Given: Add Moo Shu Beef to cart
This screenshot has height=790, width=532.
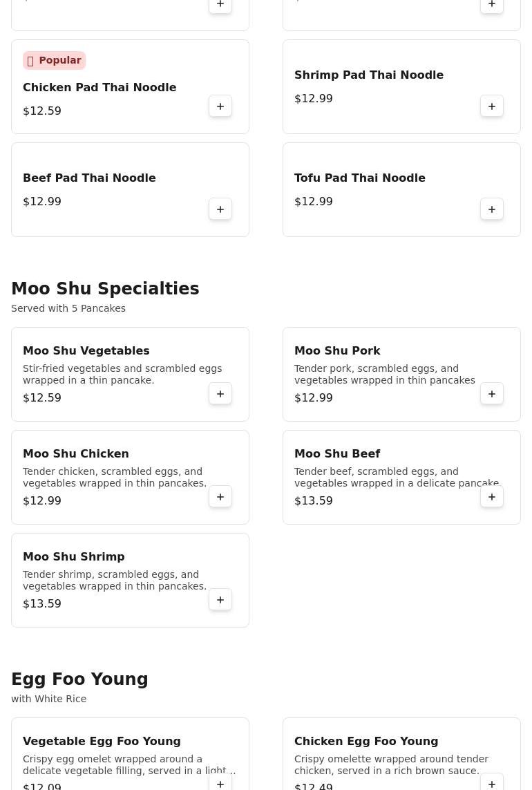Looking at the screenshot, I should tap(492, 497).
